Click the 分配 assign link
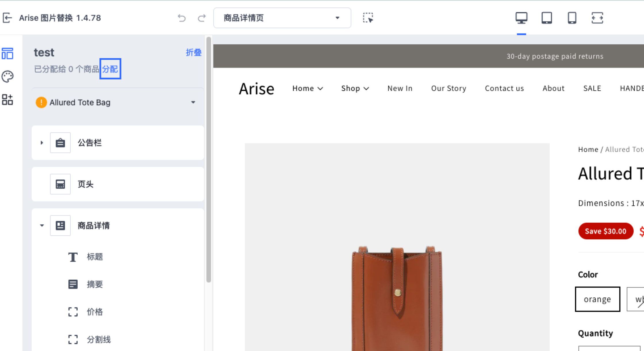The height and width of the screenshot is (351, 644). [x=110, y=69]
